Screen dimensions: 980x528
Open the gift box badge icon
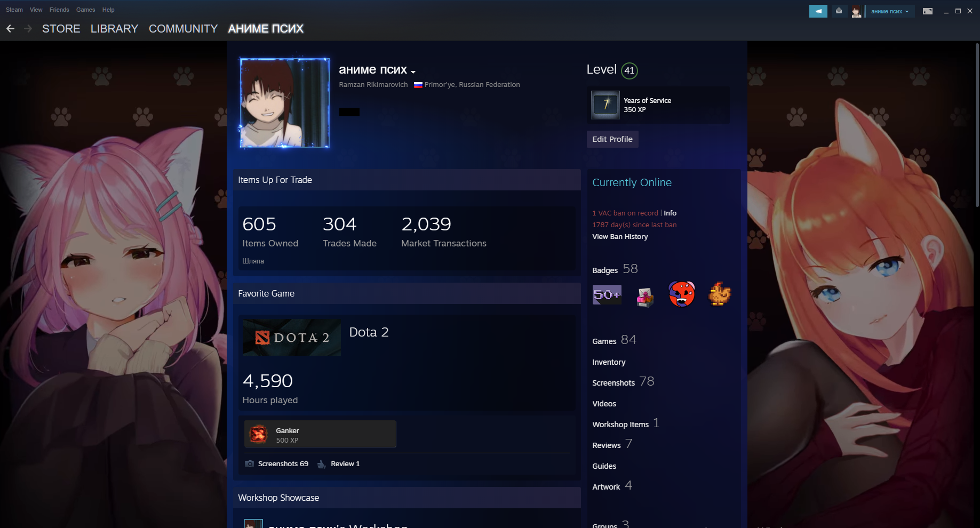coord(644,297)
